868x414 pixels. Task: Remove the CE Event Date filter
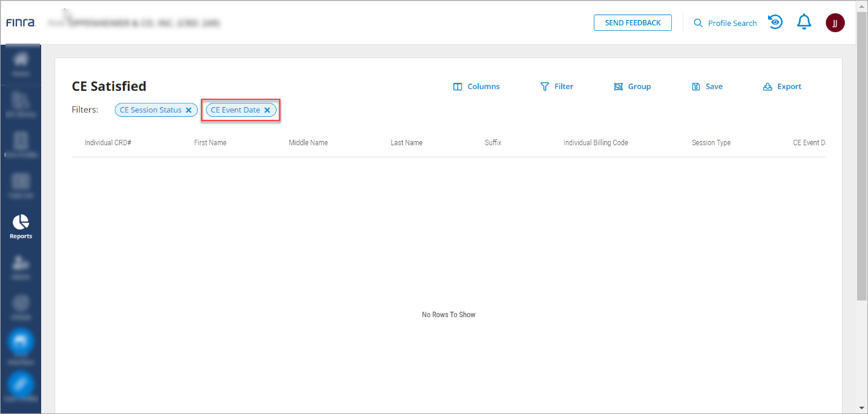[267, 110]
